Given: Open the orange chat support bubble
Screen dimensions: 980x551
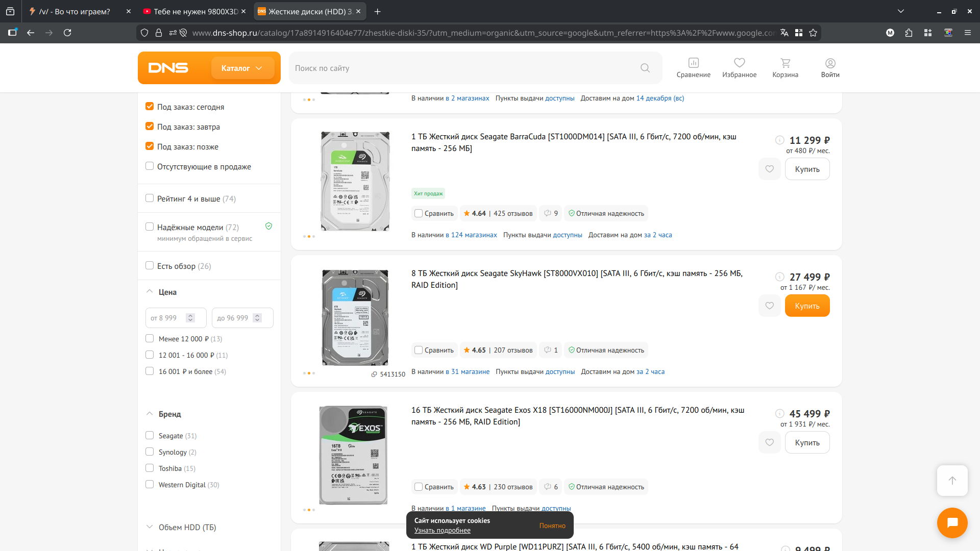Looking at the screenshot, I should [952, 522].
